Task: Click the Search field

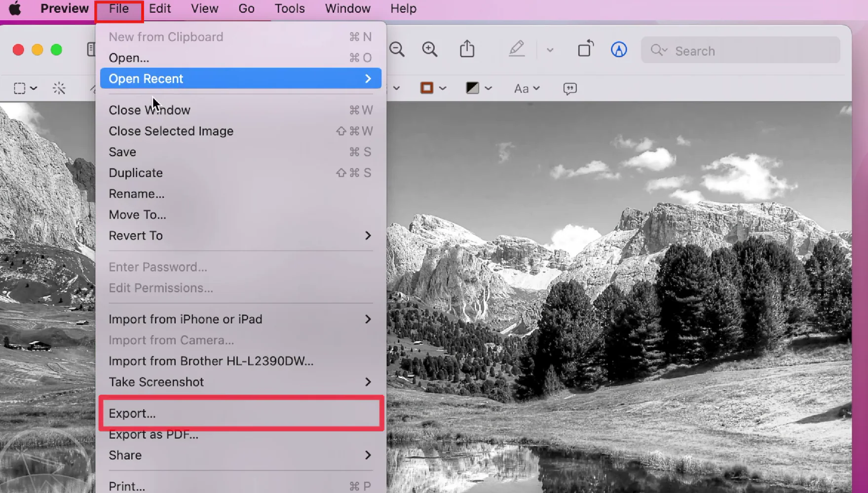Action: (740, 50)
